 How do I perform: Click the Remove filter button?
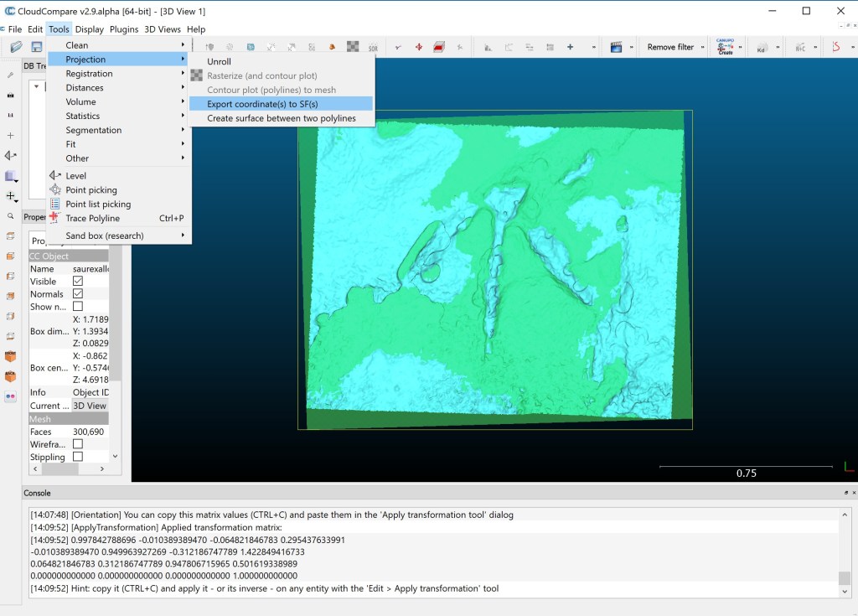coord(671,47)
